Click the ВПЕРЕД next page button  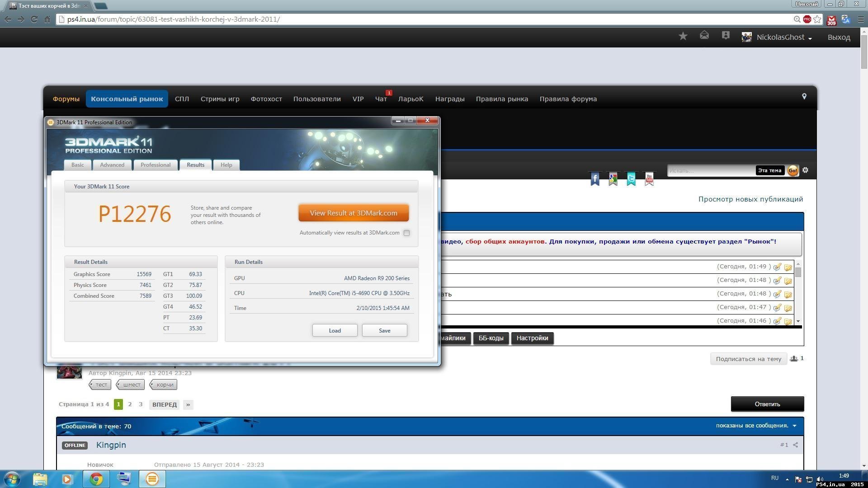pyautogui.click(x=165, y=404)
